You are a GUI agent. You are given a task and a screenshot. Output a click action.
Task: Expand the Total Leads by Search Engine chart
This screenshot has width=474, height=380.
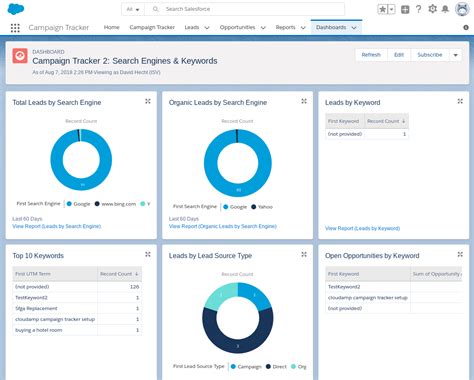click(x=148, y=101)
